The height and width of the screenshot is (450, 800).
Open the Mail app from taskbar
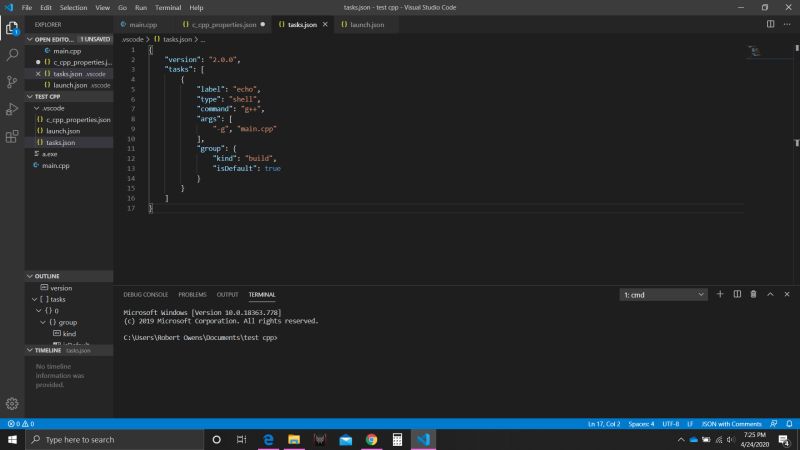[x=345, y=439]
